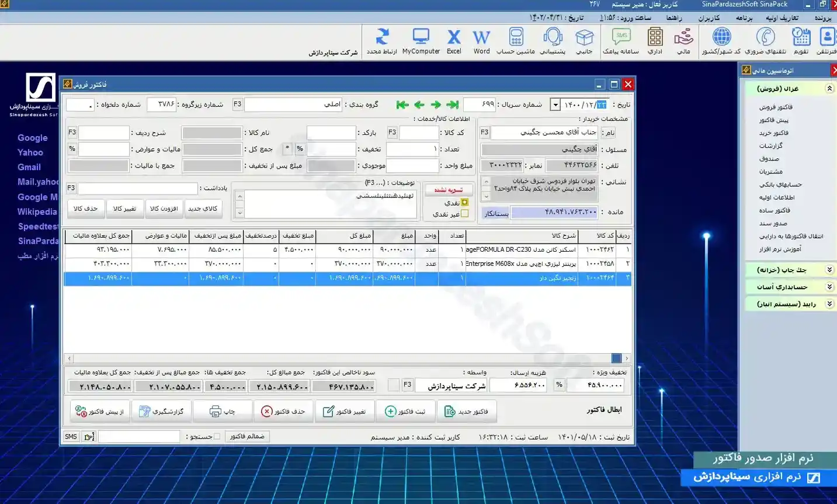Toggle the جستجو search checkbox
This screenshot has width=837, height=504.
coord(217,436)
